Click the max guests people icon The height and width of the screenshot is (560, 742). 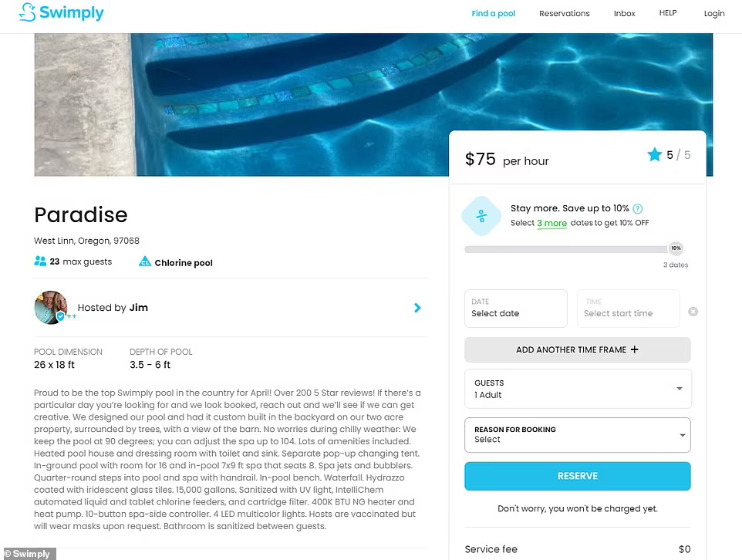[40, 261]
